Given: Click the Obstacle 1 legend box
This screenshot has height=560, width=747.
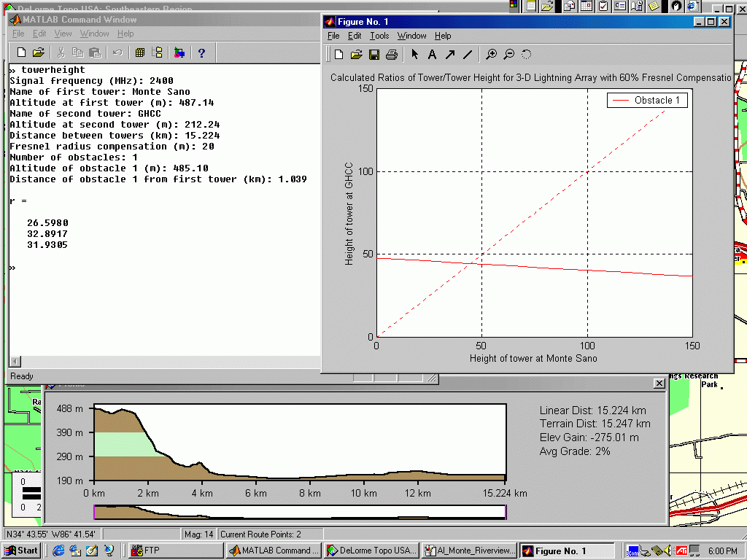Looking at the screenshot, I should tap(647, 101).
